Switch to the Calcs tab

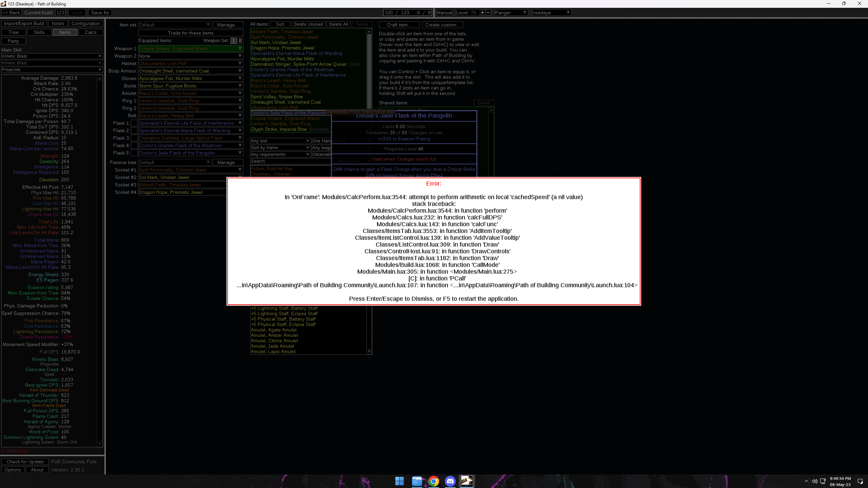[91, 32]
